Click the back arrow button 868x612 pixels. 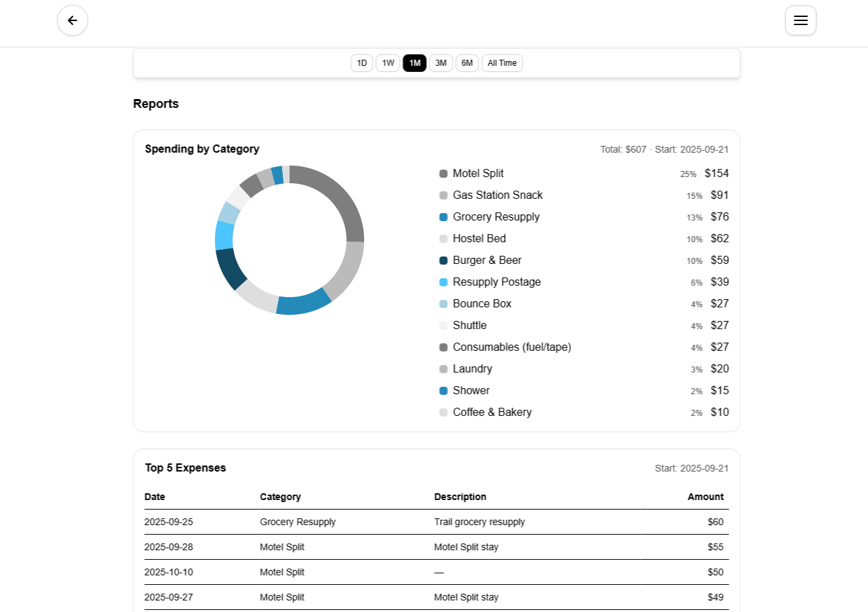pyautogui.click(x=73, y=20)
